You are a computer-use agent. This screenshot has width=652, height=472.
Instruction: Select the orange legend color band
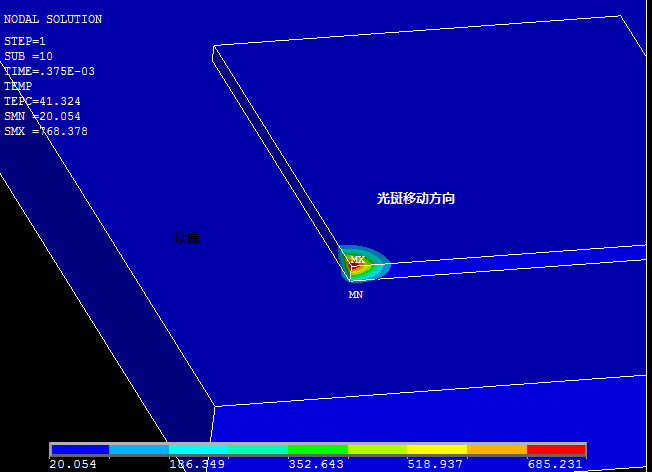click(496, 450)
